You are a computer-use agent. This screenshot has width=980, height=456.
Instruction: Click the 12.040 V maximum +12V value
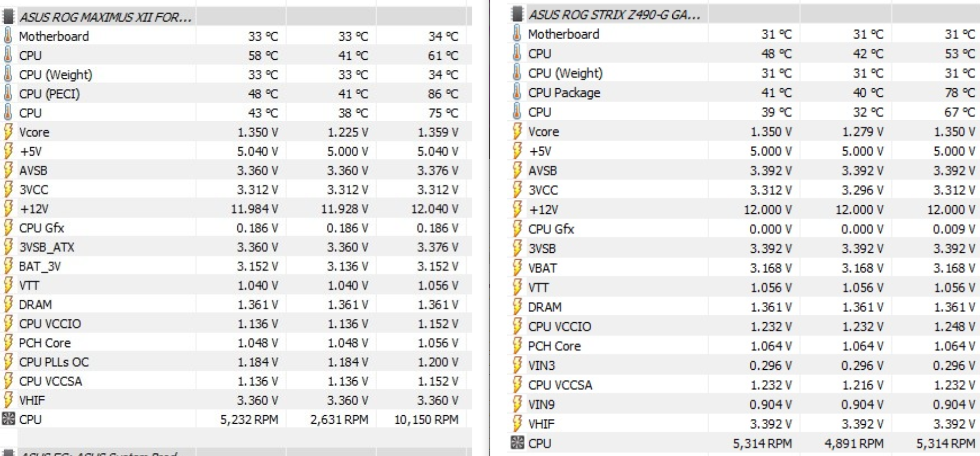pos(435,209)
